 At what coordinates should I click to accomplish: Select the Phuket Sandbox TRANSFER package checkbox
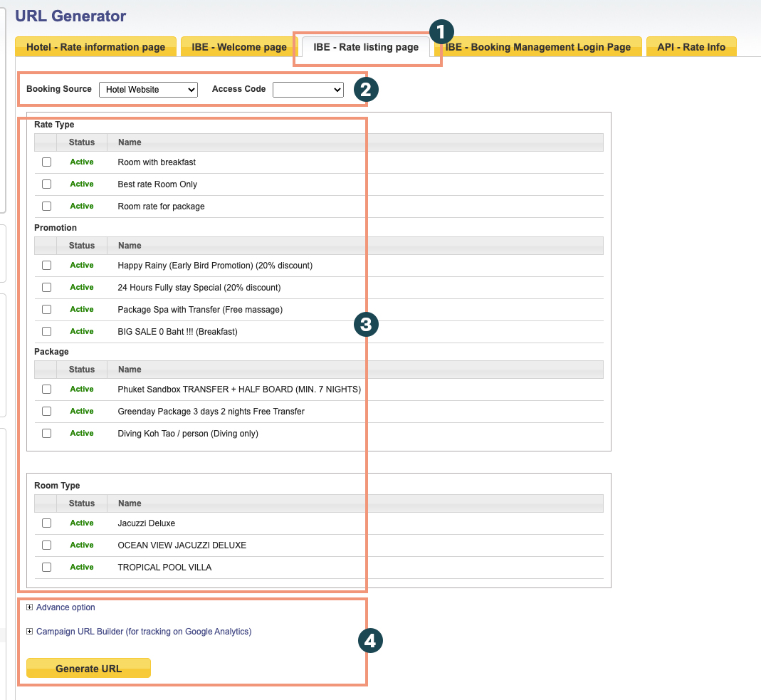tap(46, 389)
